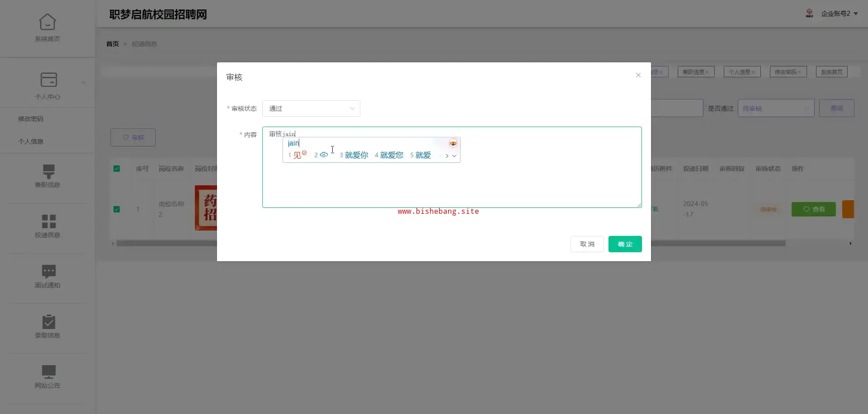The height and width of the screenshot is (414, 868).
Task: Collapse the 个人中心 submenu chevron
Action: [83, 83]
